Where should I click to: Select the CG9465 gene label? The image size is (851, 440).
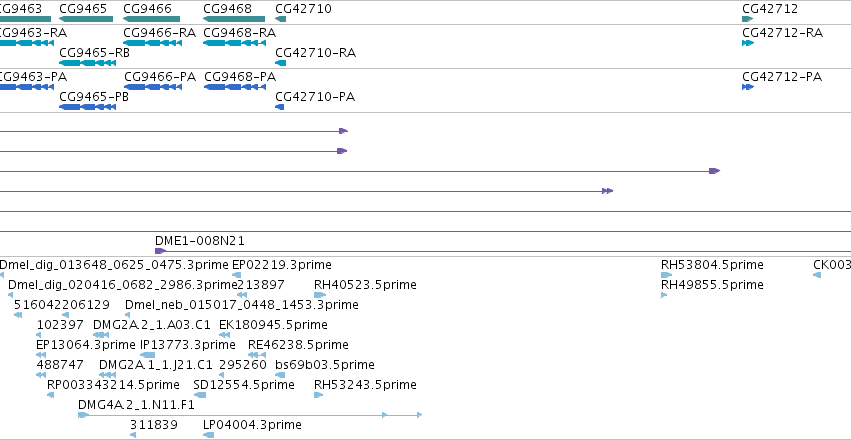click(83, 9)
